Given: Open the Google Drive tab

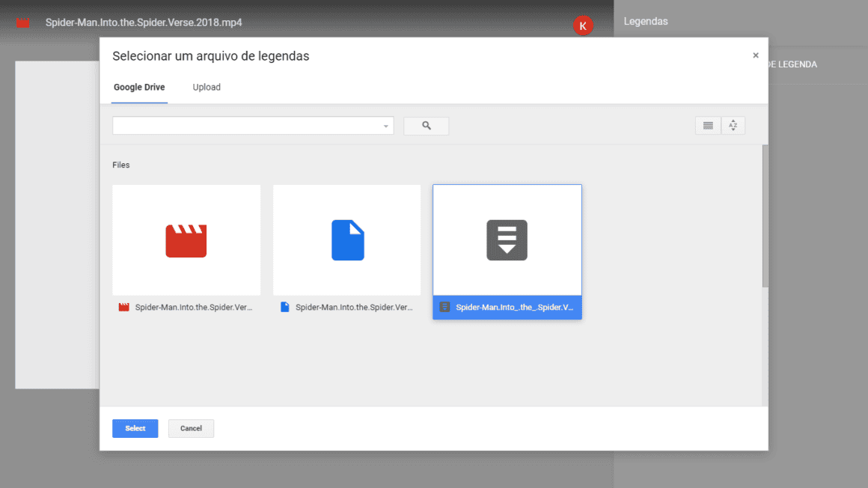Looking at the screenshot, I should (139, 87).
